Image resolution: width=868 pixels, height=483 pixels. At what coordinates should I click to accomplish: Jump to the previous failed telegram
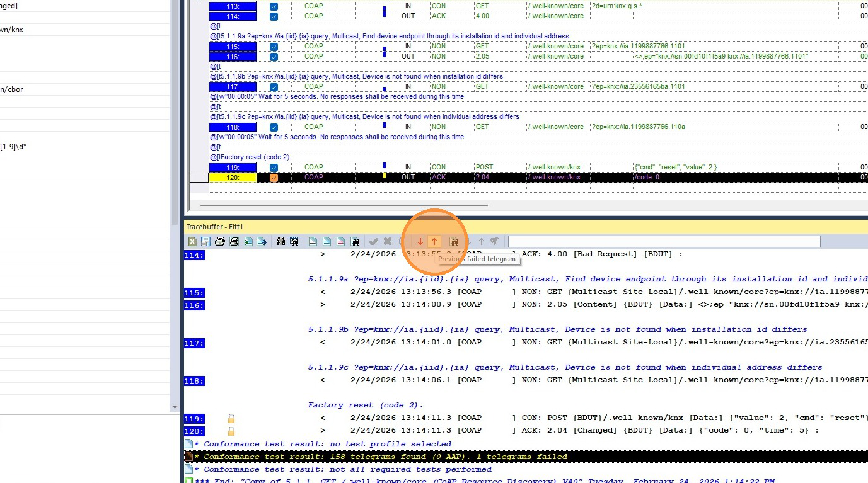(x=434, y=241)
